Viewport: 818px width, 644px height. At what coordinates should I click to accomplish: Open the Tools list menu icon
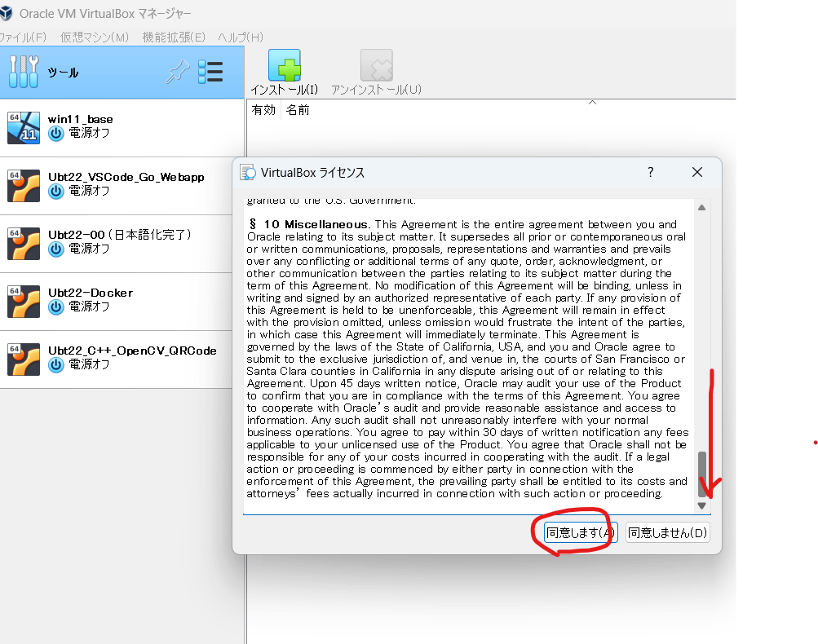click(210, 72)
